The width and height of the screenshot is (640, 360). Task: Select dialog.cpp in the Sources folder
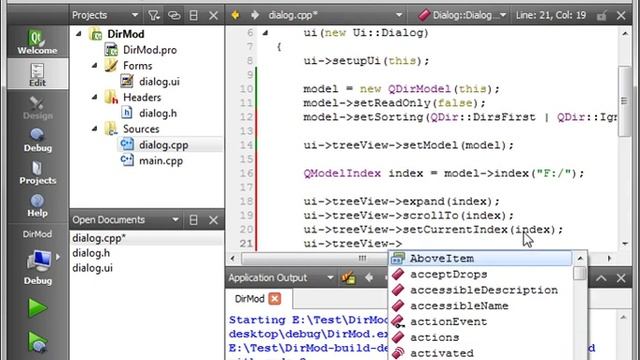coord(163,144)
